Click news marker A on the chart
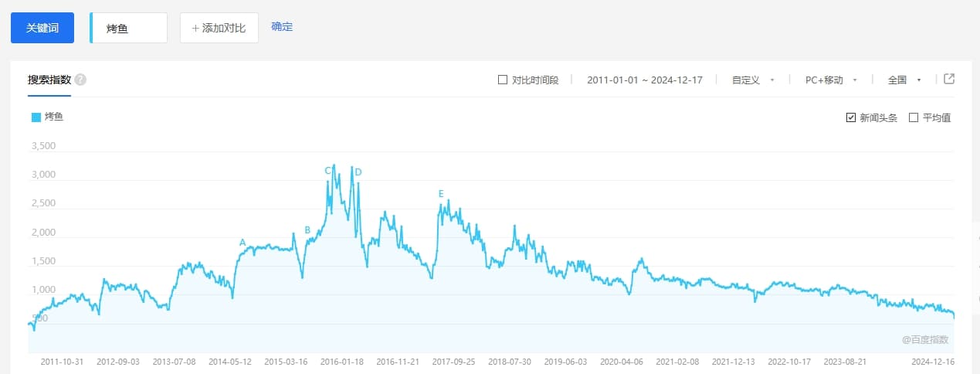Image resolution: width=980 pixels, height=374 pixels. (242, 243)
